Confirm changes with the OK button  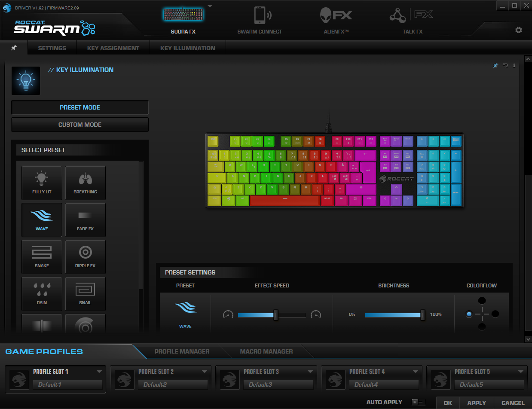click(x=448, y=403)
